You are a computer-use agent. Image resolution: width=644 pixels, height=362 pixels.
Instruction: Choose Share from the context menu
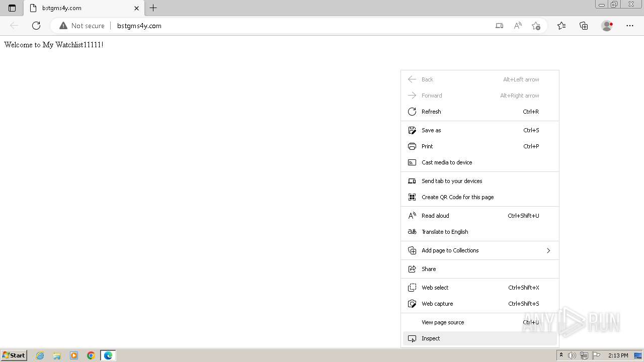point(480,269)
